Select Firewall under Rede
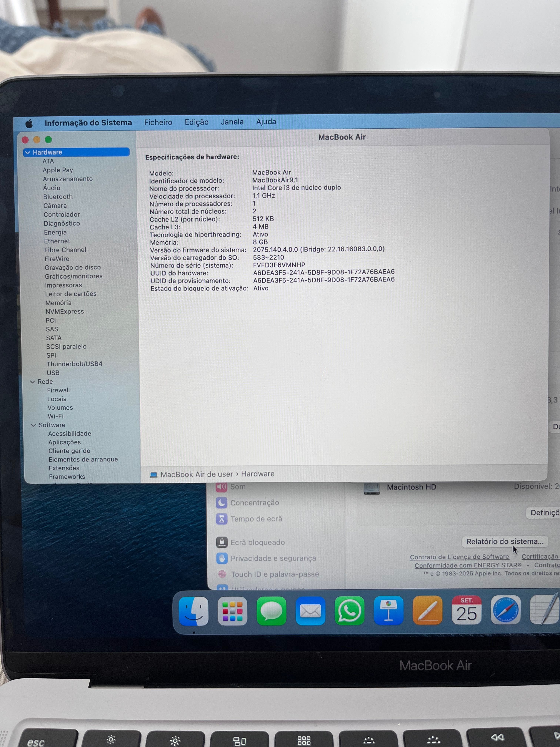This screenshot has height=747, width=560. click(x=58, y=390)
